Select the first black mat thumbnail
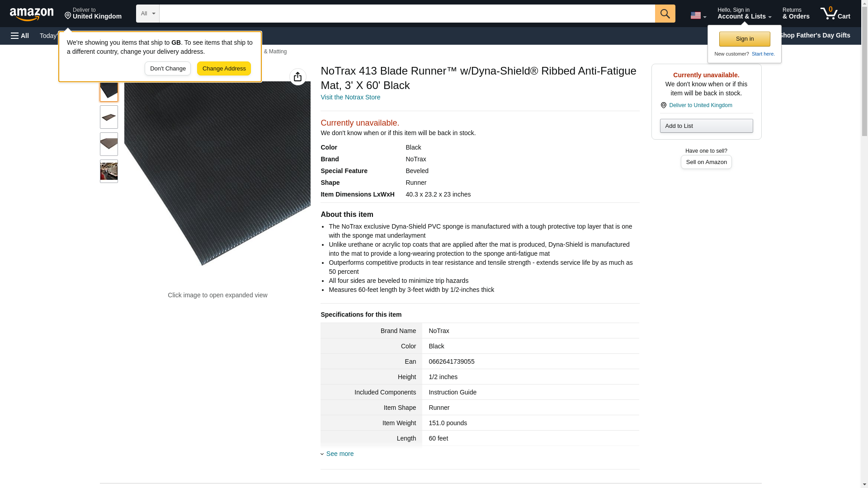 (108, 90)
